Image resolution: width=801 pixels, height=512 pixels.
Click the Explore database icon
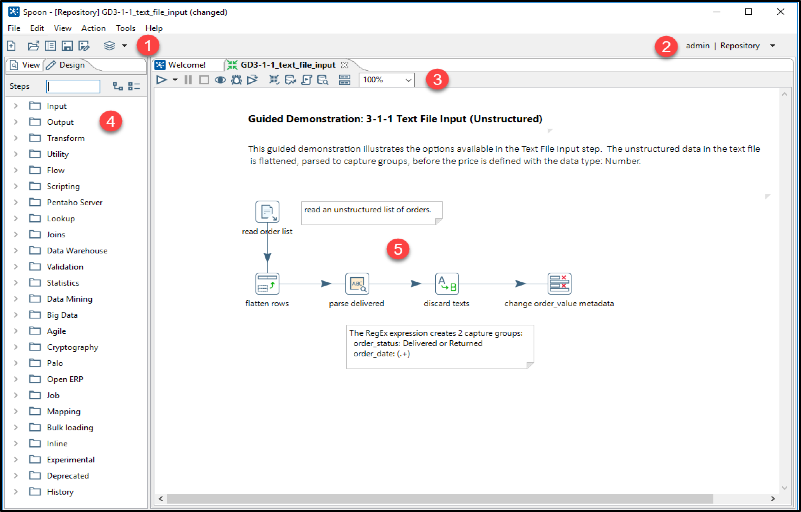(322, 80)
